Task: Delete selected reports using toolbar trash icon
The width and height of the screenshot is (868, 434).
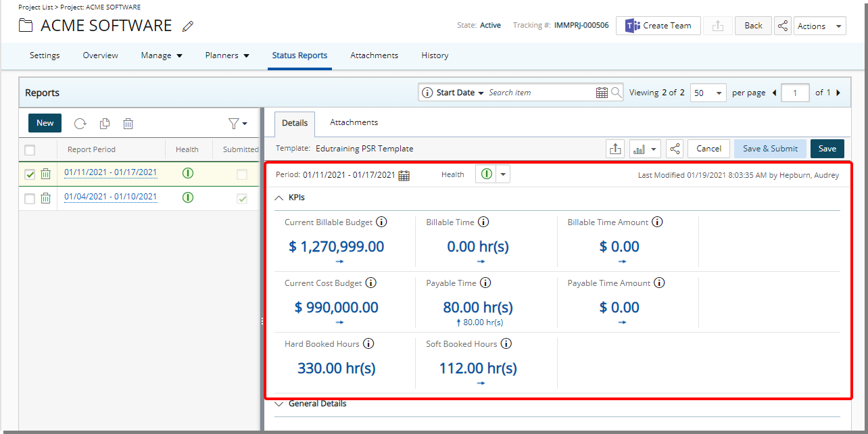Action: point(128,123)
